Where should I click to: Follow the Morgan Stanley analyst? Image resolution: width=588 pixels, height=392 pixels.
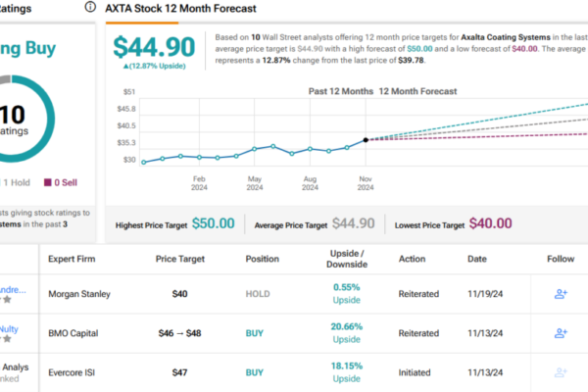[x=561, y=293]
